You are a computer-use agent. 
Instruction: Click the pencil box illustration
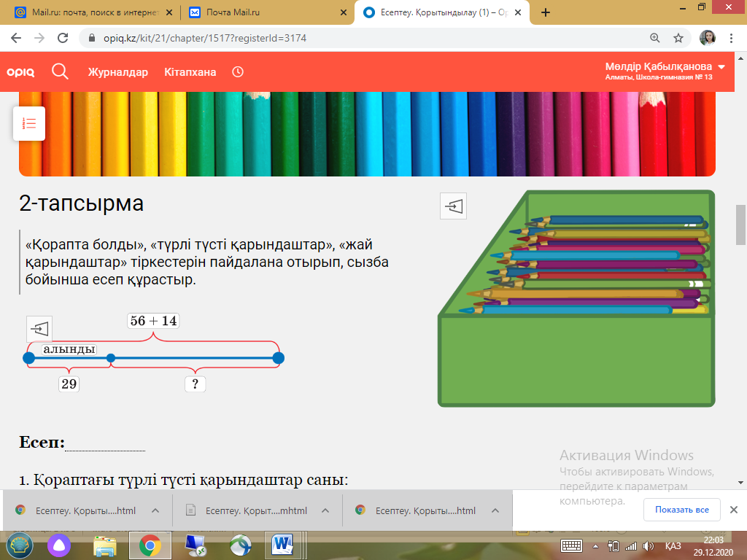tap(576, 298)
